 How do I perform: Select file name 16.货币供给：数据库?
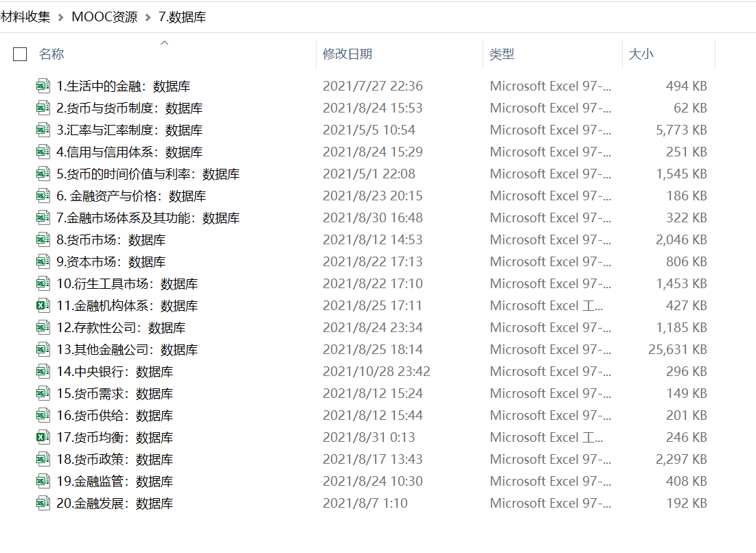pos(115,416)
